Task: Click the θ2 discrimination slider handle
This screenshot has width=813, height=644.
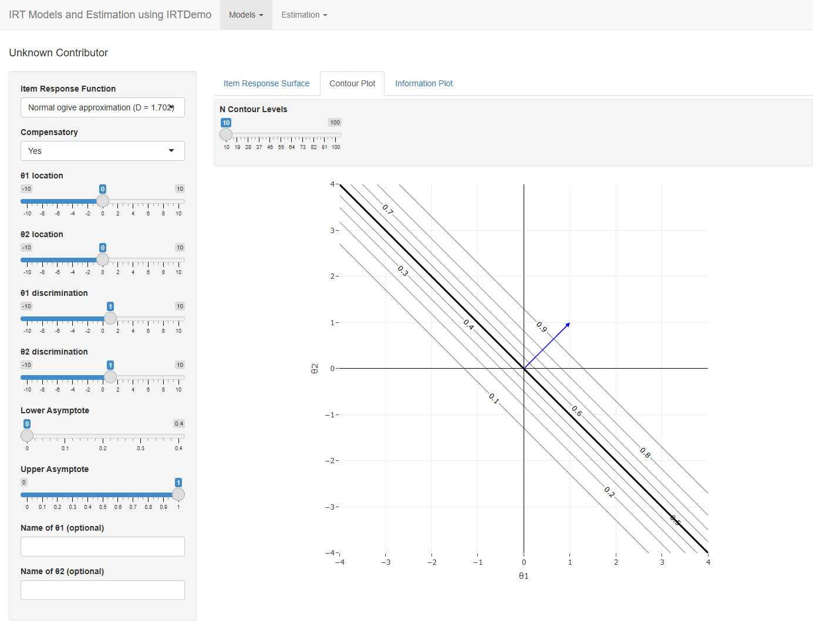Action: click(110, 377)
